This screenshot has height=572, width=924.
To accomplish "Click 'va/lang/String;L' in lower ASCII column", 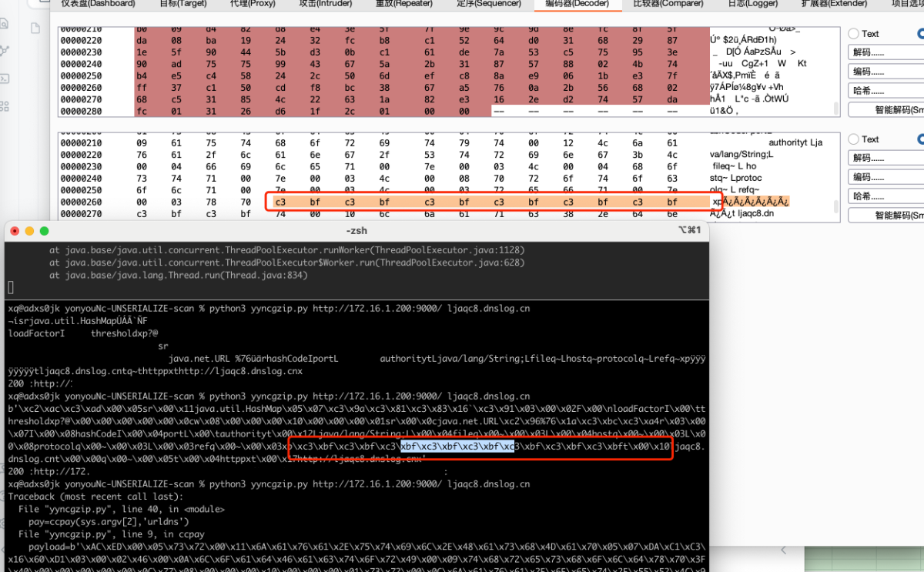I will 742,154.
